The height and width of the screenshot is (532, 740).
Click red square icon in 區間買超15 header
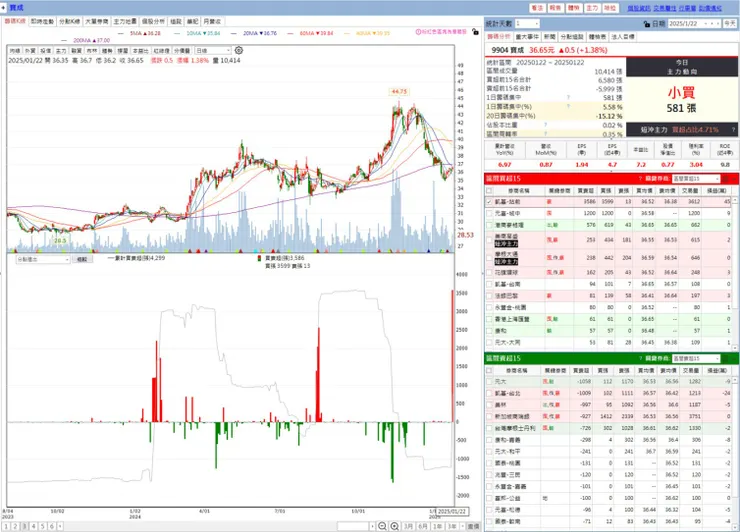coord(726,178)
